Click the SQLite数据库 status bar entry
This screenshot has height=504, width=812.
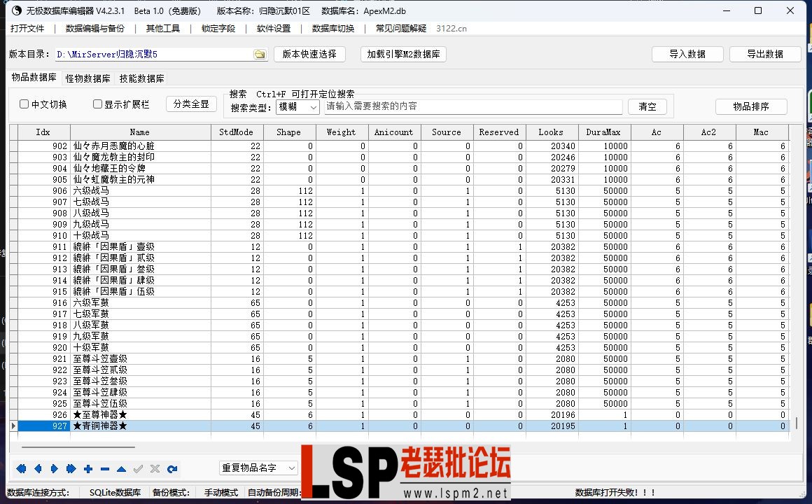[115, 493]
